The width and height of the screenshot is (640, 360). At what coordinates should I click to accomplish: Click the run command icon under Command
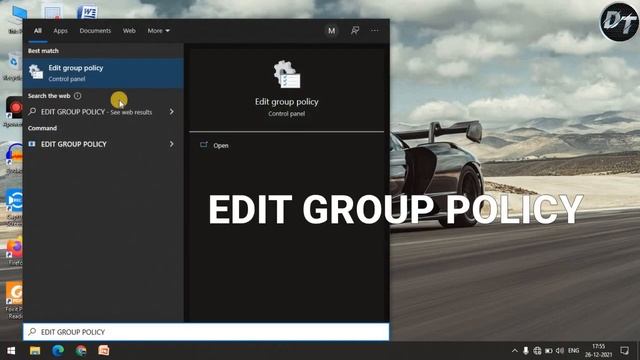(x=32, y=144)
